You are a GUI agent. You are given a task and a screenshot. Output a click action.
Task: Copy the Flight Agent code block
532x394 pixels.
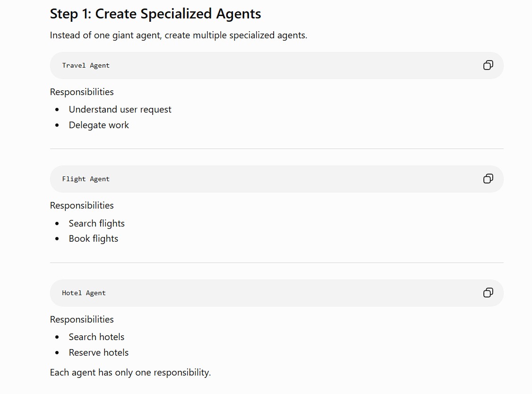point(488,179)
